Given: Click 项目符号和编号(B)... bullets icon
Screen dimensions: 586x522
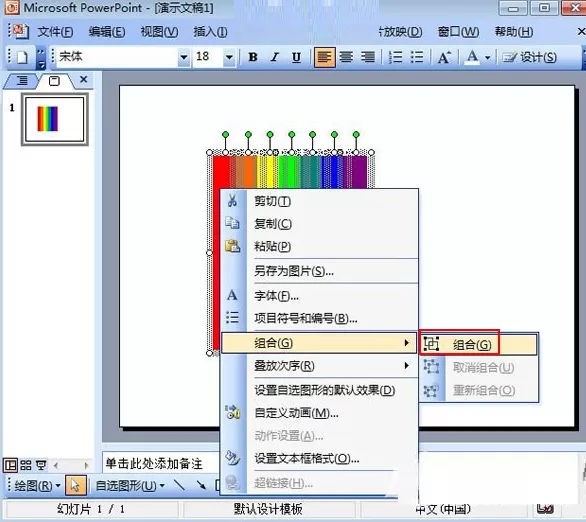Looking at the screenshot, I should pyautogui.click(x=232, y=318).
